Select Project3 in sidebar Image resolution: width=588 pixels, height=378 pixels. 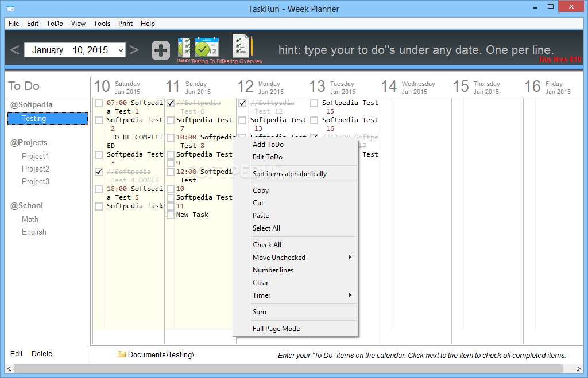[x=35, y=181]
